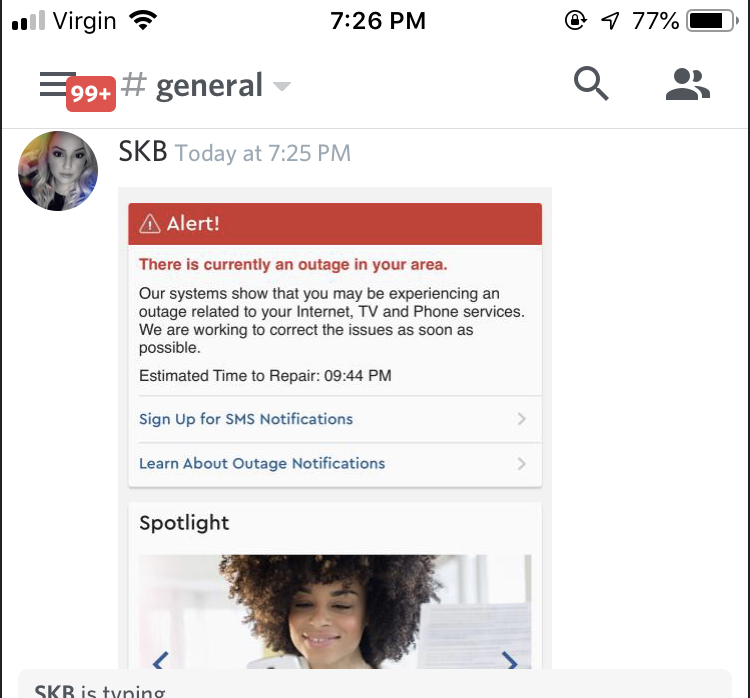Open chevron beside SMS Notifications

521,419
